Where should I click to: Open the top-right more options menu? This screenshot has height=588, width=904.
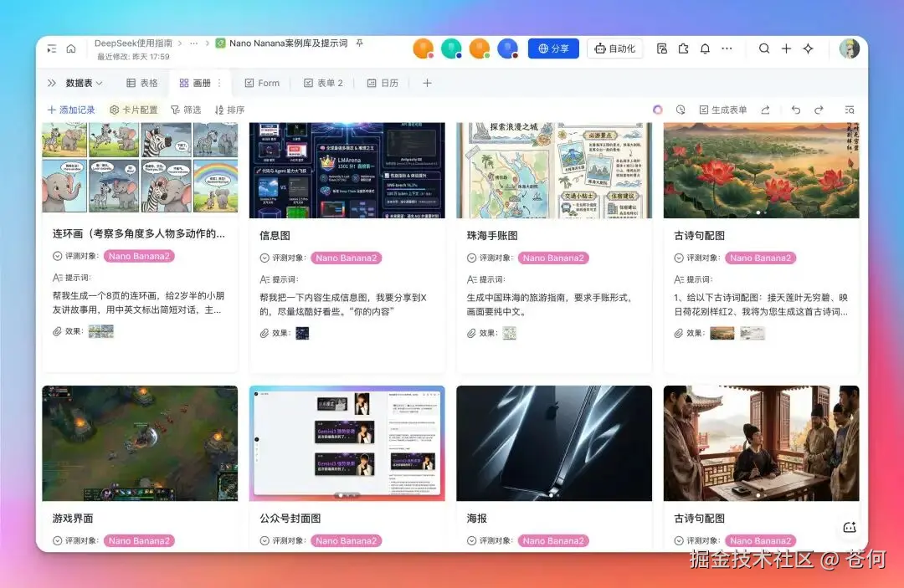pyautogui.click(x=727, y=49)
